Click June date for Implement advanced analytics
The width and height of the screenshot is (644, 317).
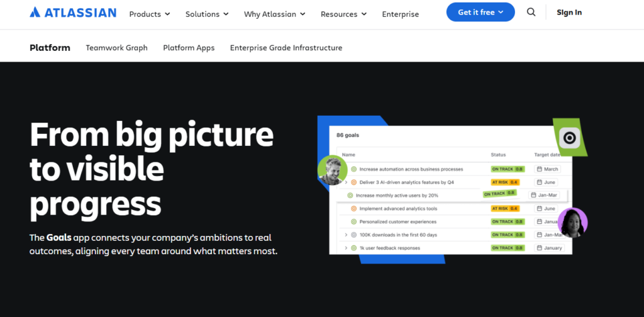pos(546,209)
